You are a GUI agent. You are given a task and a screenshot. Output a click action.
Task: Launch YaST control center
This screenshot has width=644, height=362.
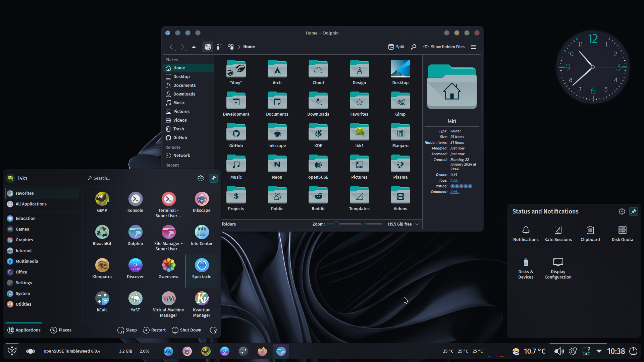coord(135,302)
